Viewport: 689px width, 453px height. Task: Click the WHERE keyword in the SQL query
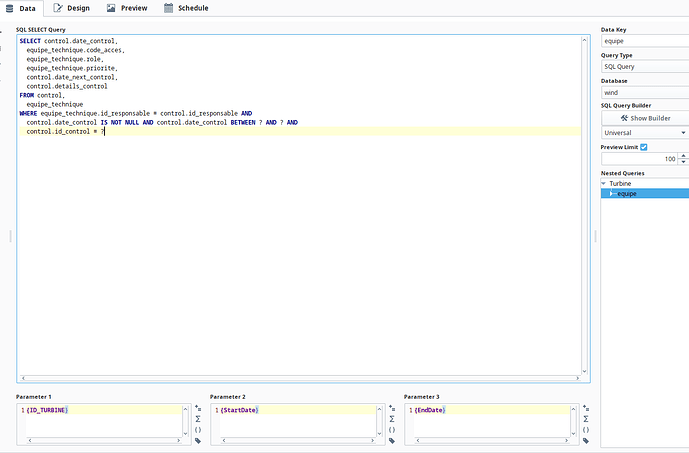28,113
